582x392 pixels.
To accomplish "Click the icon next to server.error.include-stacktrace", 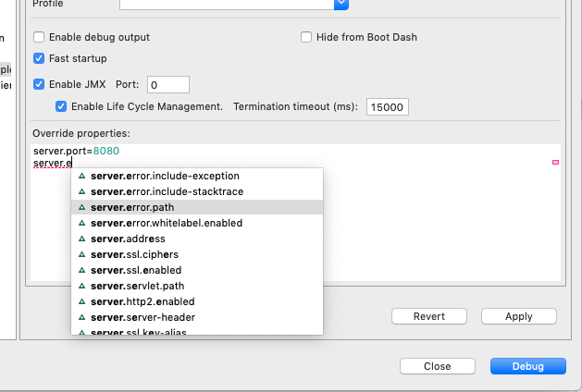I will click(x=81, y=191).
